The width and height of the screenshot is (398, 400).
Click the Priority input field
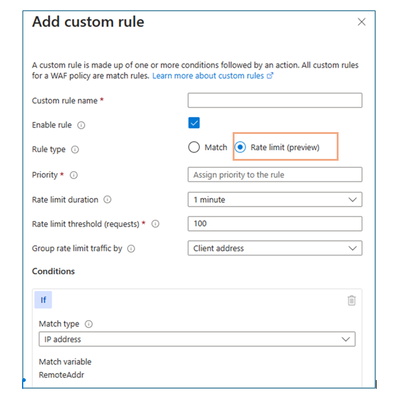point(275,175)
